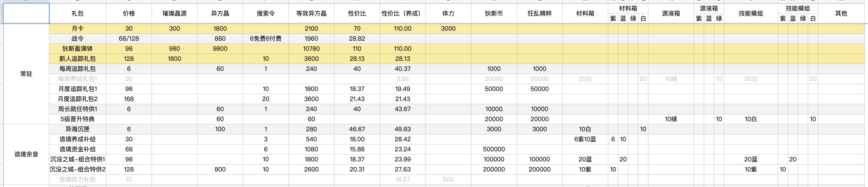Select the 6紫10蓝 material box cell

585,139
